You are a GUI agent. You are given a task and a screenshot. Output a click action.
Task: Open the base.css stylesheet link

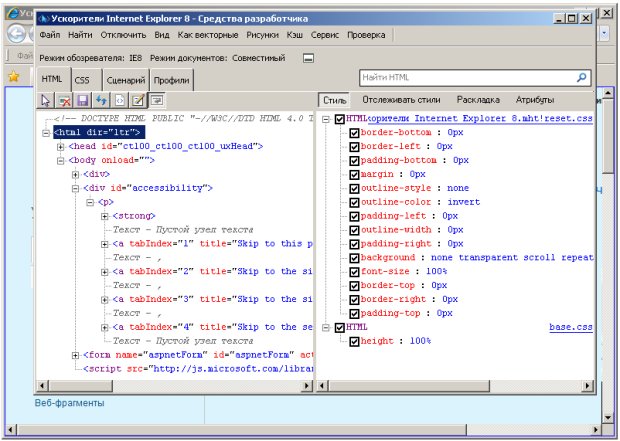coord(571,327)
